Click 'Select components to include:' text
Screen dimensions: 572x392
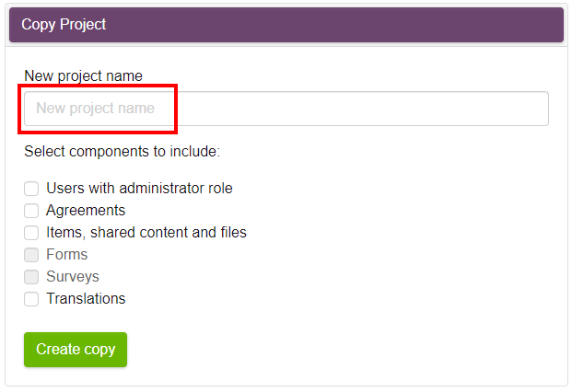pos(123,151)
